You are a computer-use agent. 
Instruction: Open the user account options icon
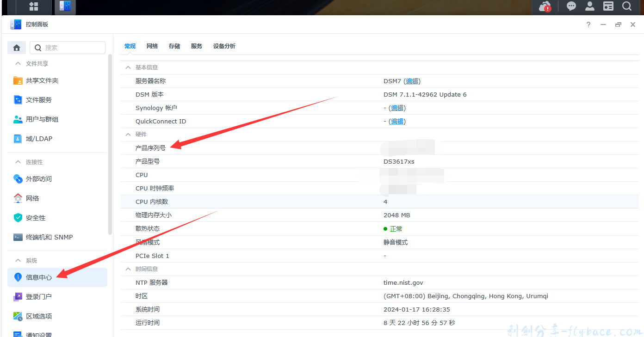pos(590,6)
